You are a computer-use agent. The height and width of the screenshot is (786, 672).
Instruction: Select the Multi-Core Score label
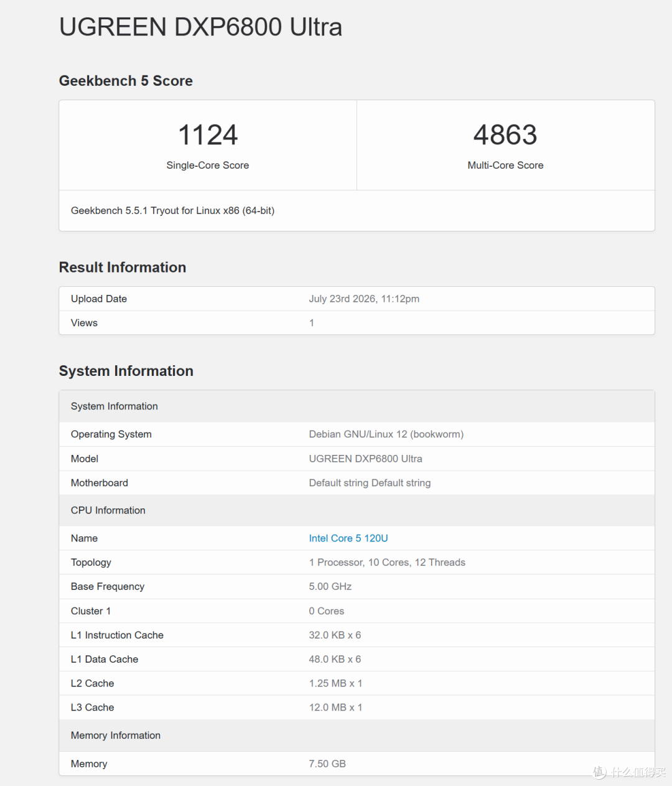pos(505,166)
